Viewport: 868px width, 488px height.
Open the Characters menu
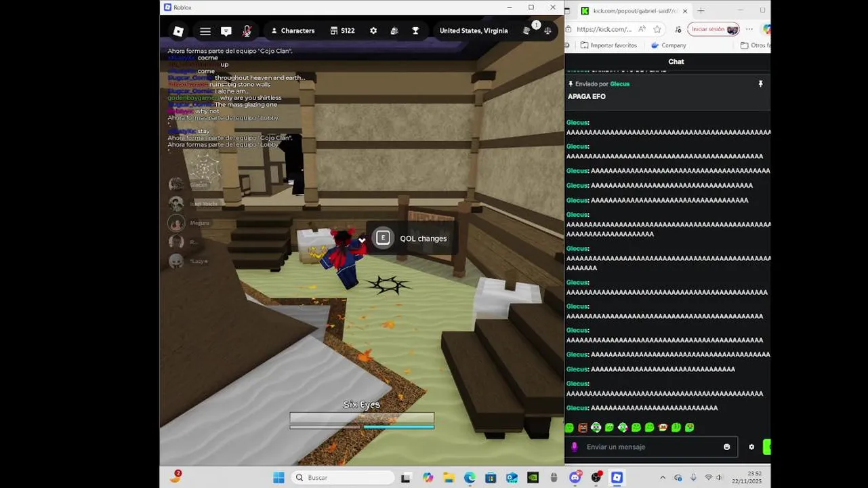pos(293,31)
